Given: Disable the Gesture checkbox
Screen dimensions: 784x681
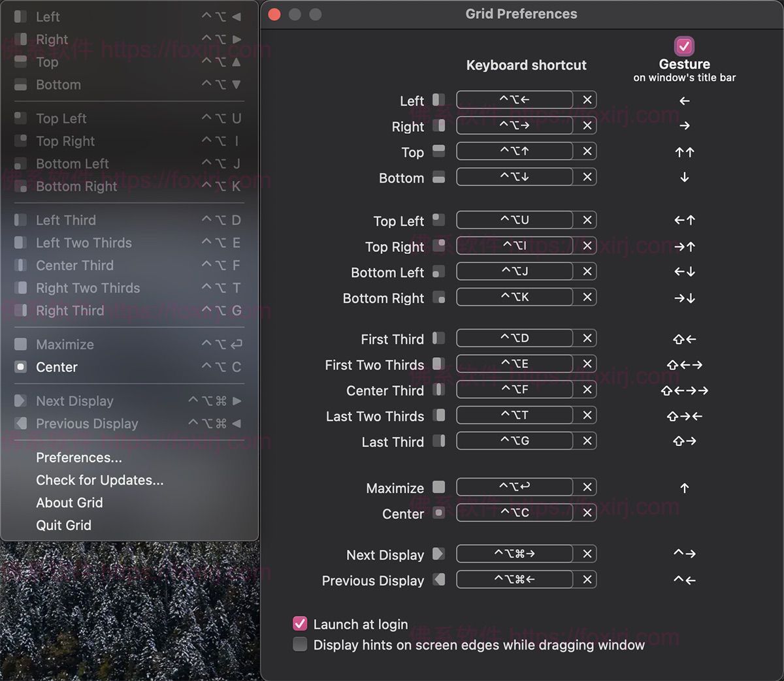Looking at the screenshot, I should pyautogui.click(x=684, y=46).
